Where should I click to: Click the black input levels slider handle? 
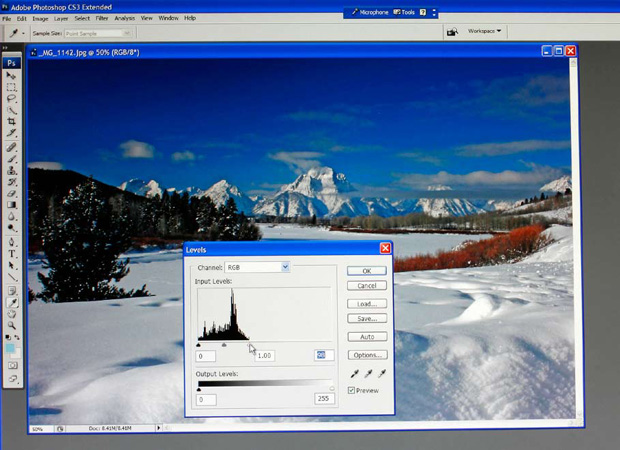click(199, 345)
